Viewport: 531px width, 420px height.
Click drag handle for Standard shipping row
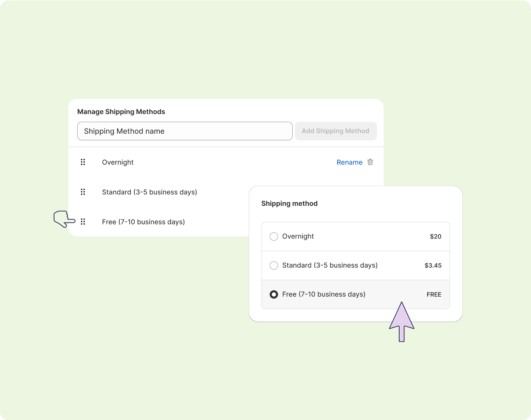click(83, 192)
